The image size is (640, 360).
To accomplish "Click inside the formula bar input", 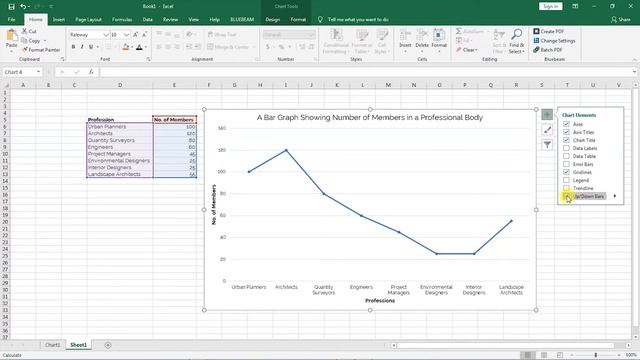I will (x=366, y=72).
